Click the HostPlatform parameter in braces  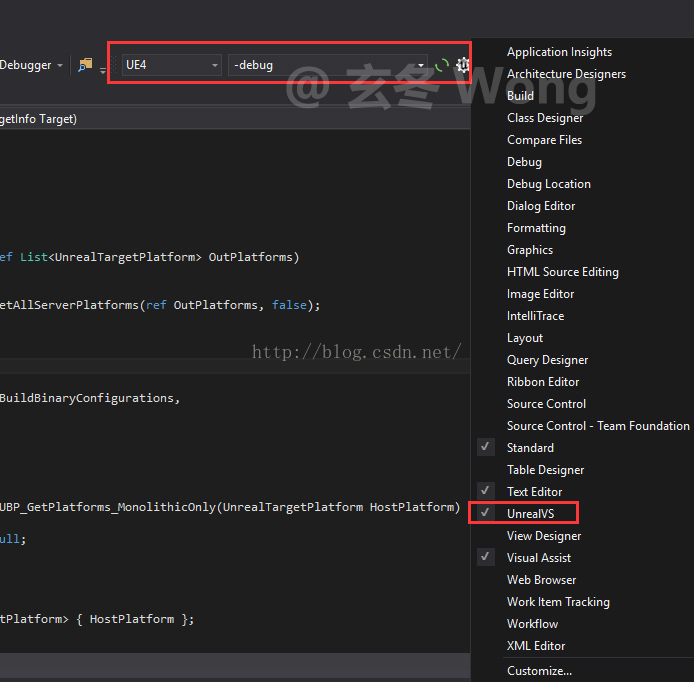(132, 619)
